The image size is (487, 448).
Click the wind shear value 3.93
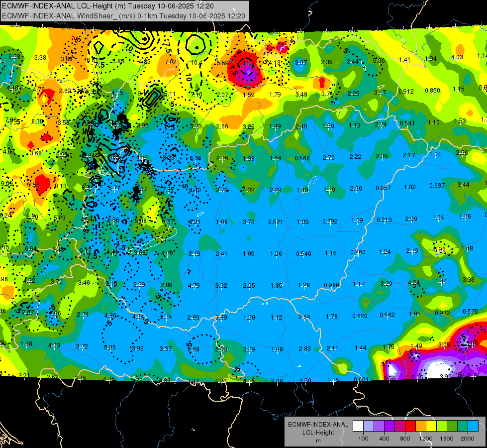coord(469,279)
